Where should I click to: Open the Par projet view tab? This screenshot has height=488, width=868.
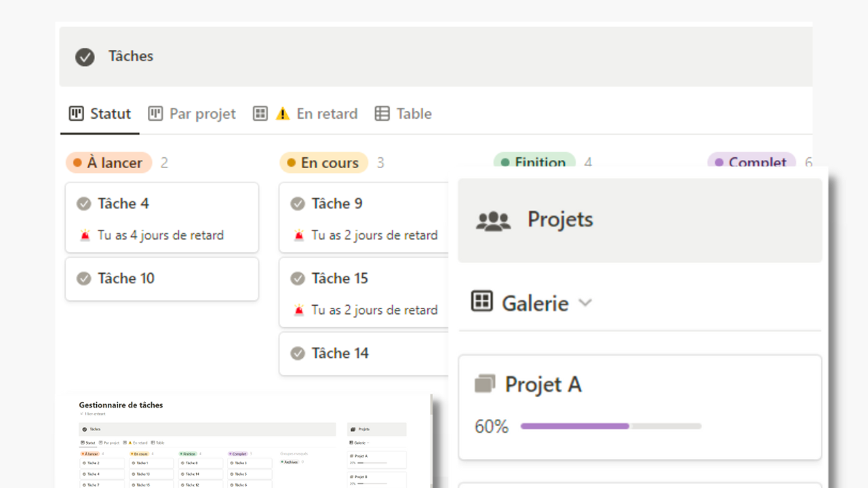[x=192, y=114]
